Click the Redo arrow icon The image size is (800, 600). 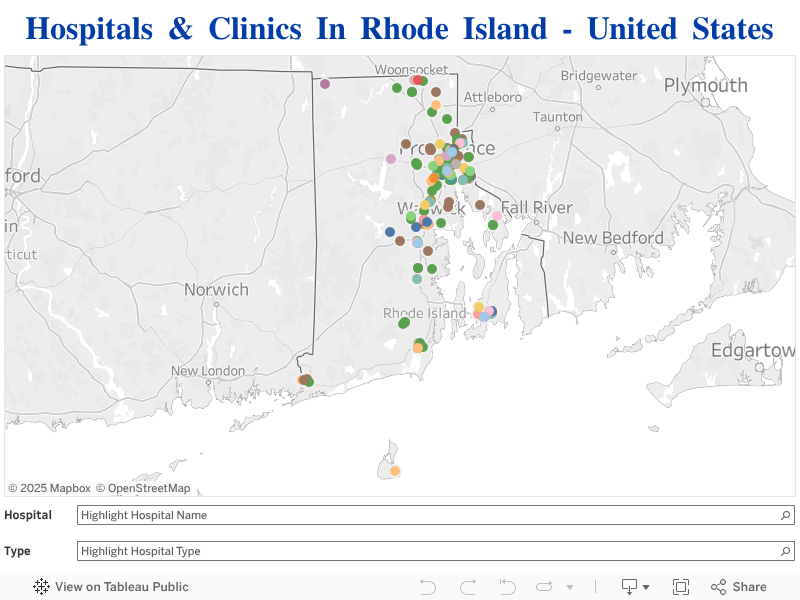[x=468, y=587]
